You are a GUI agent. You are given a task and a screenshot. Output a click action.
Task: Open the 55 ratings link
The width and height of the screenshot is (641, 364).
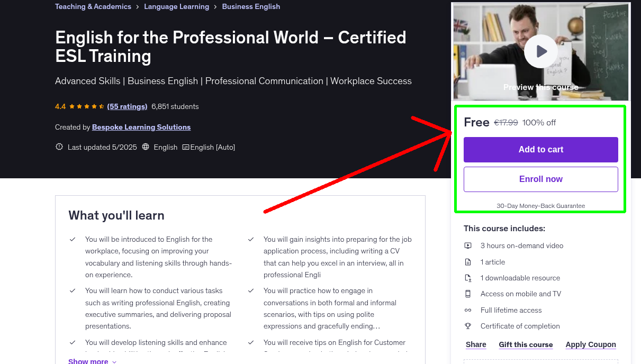127,106
